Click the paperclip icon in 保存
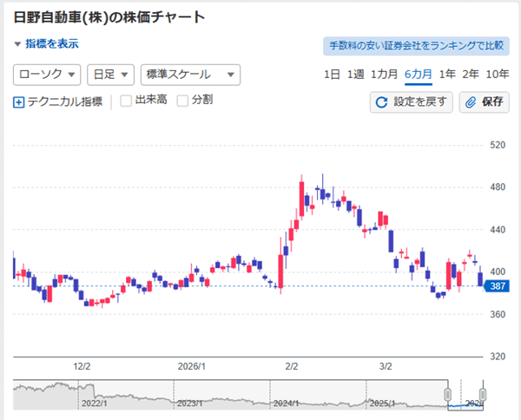This screenshot has width=521, height=420. point(471,102)
